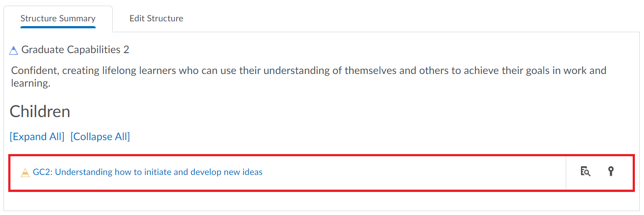
Task: Click the Children heading
Action: coord(40,111)
